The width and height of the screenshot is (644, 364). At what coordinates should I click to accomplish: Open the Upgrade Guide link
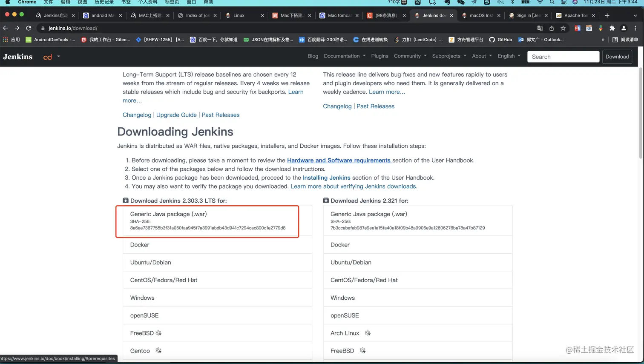point(176,115)
